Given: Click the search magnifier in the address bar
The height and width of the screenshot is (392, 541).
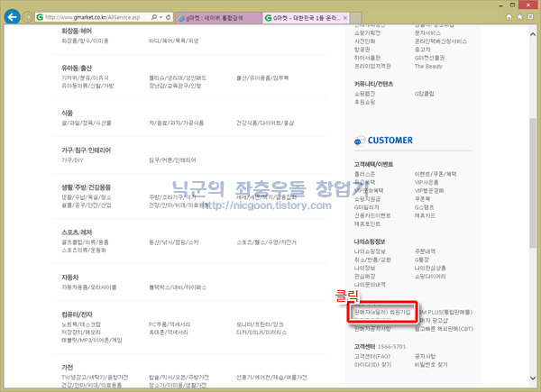Looking at the screenshot, I should pyautogui.click(x=154, y=17).
